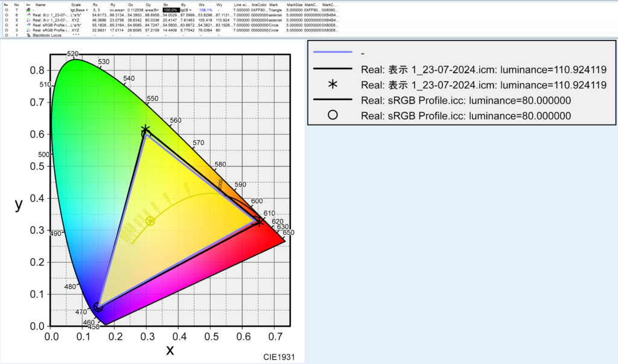
Task: Click the Triangle mark cell
Action: [x=275, y=10]
